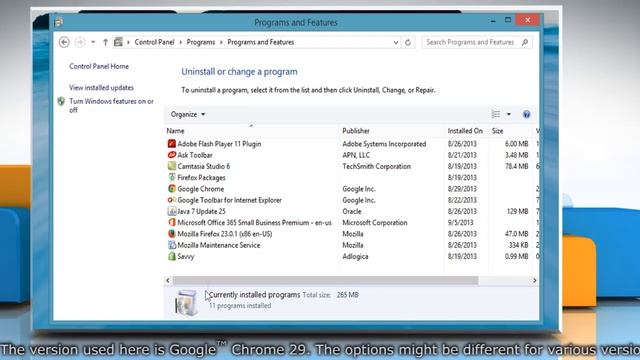The height and width of the screenshot is (360, 640).
Task: Select the Firefox Packages icon
Action: click(172, 177)
